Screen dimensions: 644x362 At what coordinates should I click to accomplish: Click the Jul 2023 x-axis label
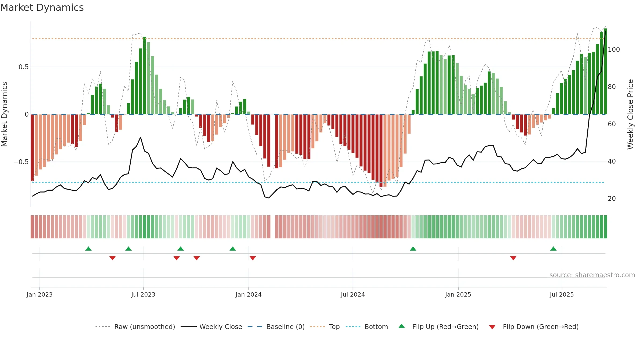pos(143,294)
